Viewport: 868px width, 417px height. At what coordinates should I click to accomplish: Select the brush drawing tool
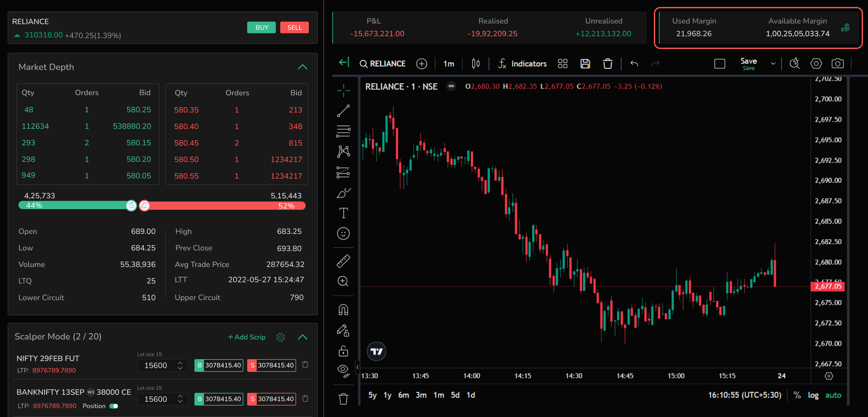point(343,193)
